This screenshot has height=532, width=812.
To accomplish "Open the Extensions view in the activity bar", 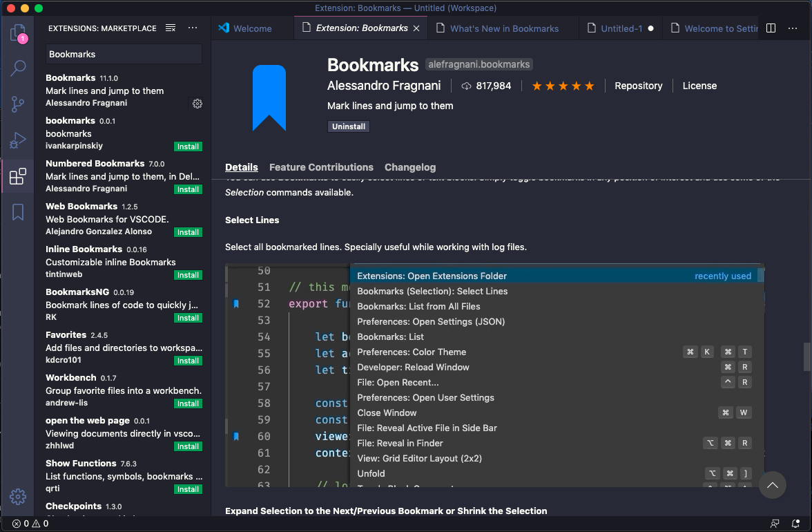I will [x=17, y=175].
